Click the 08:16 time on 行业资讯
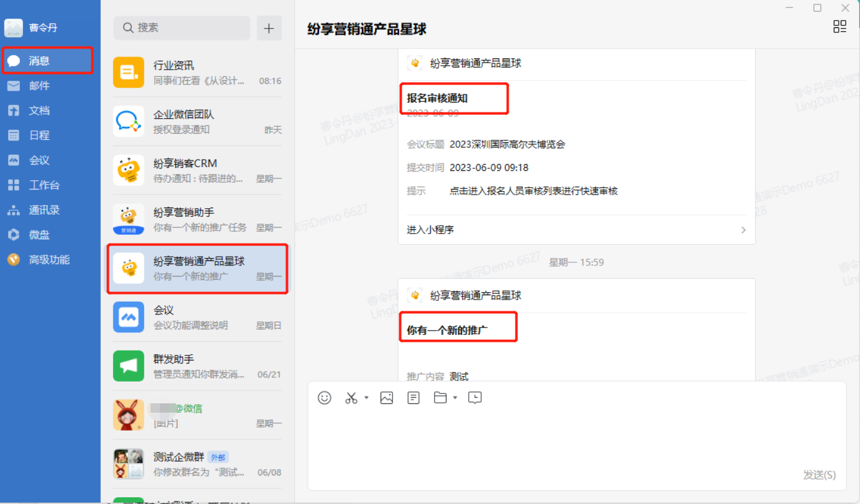The image size is (860, 504). click(270, 81)
